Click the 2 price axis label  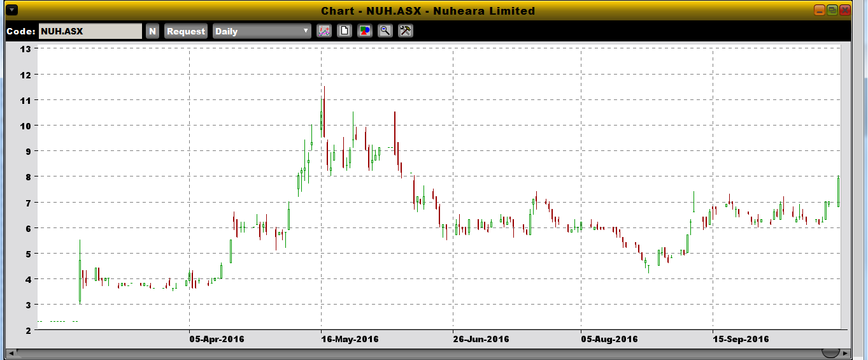[28, 330]
